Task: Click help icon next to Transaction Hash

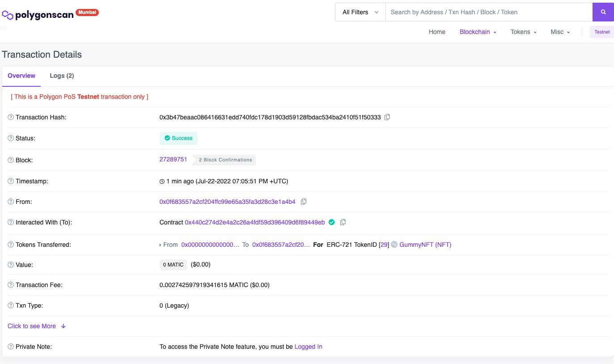Action: [11, 117]
